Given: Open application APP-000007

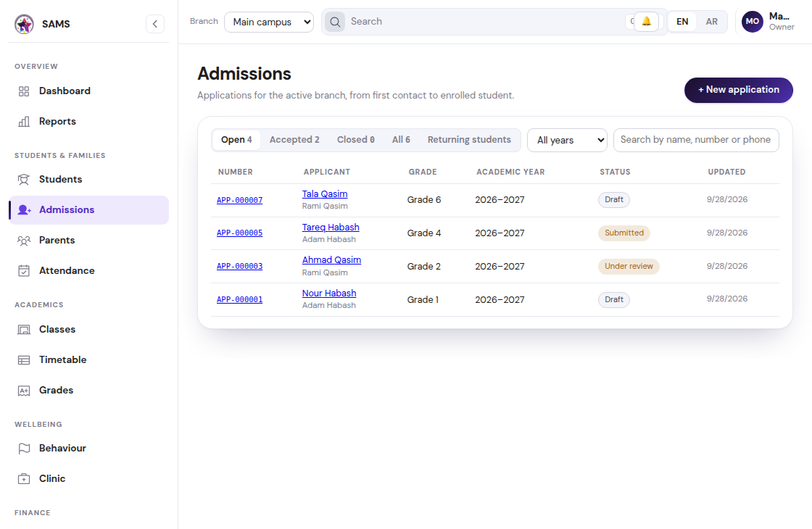Looking at the screenshot, I should tap(239, 200).
